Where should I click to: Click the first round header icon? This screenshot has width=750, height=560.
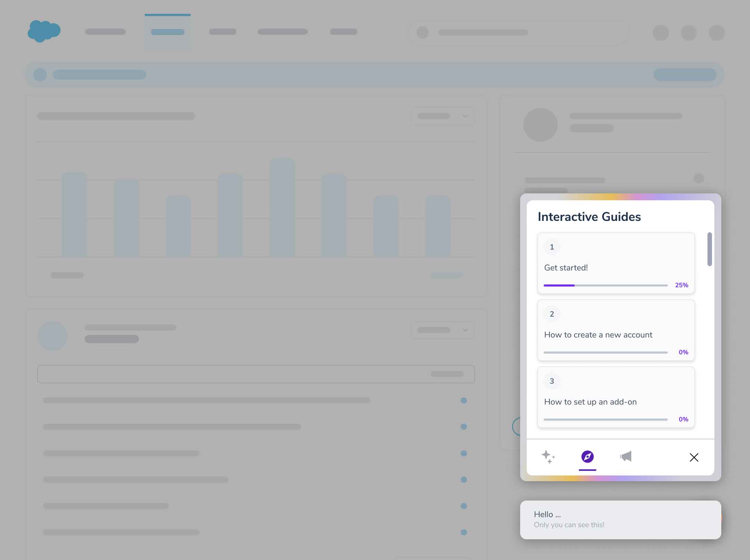click(x=660, y=32)
